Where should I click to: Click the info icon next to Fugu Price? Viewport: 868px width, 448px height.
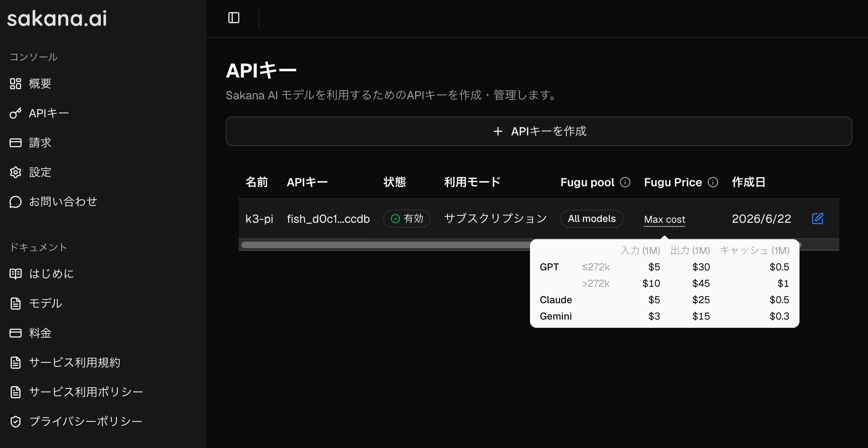(713, 182)
